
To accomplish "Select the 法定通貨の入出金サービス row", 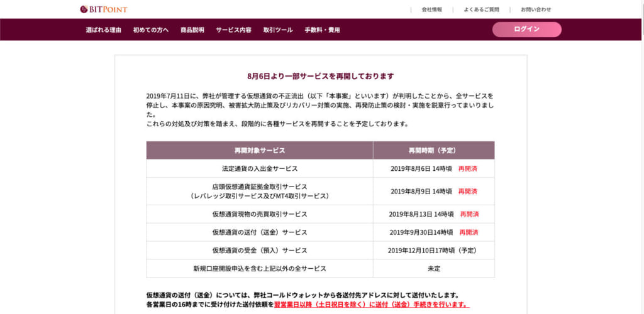I will [259, 168].
